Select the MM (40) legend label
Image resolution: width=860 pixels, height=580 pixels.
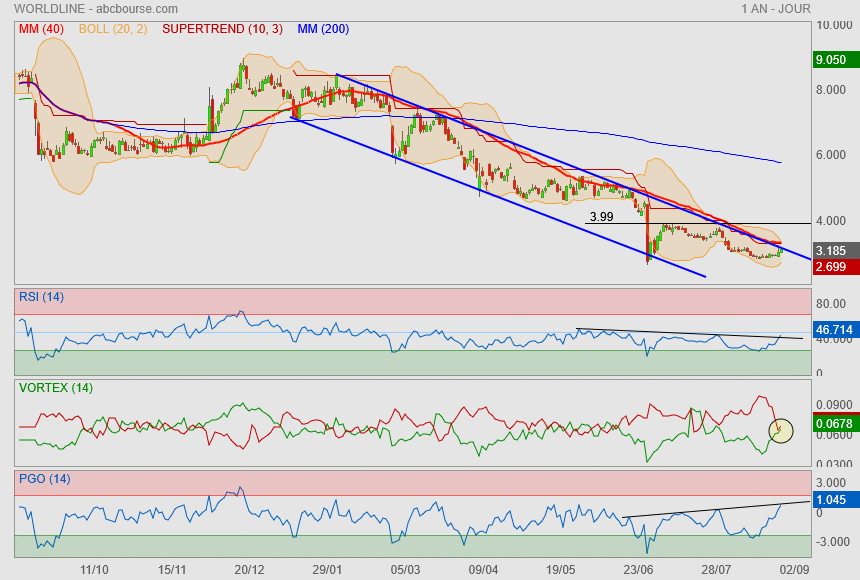pyautogui.click(x=40, y=29)
